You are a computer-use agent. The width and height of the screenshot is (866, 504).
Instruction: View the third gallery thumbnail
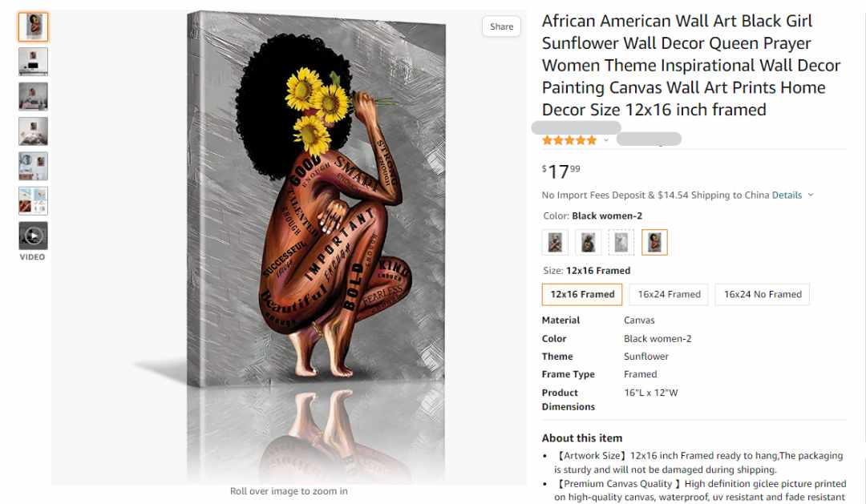(33, 97)
